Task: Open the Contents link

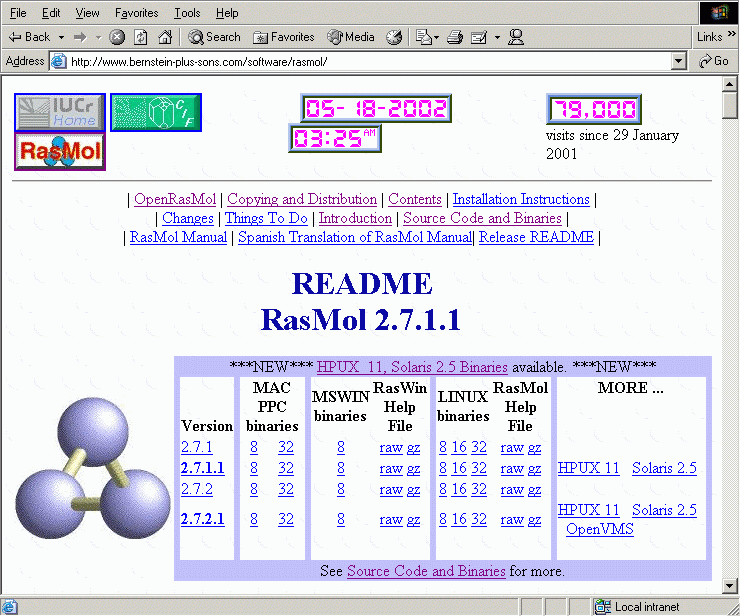Action: [x=415, y=199]
